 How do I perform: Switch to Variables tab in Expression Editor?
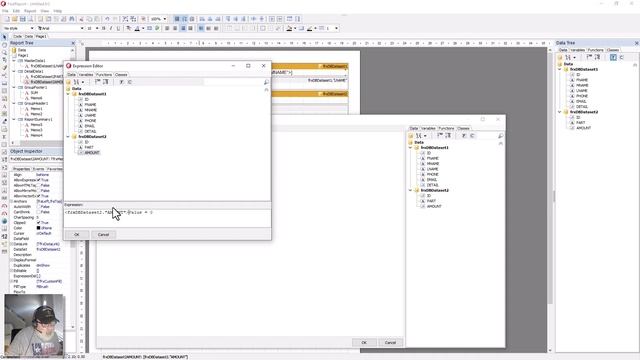pos(86,75)
